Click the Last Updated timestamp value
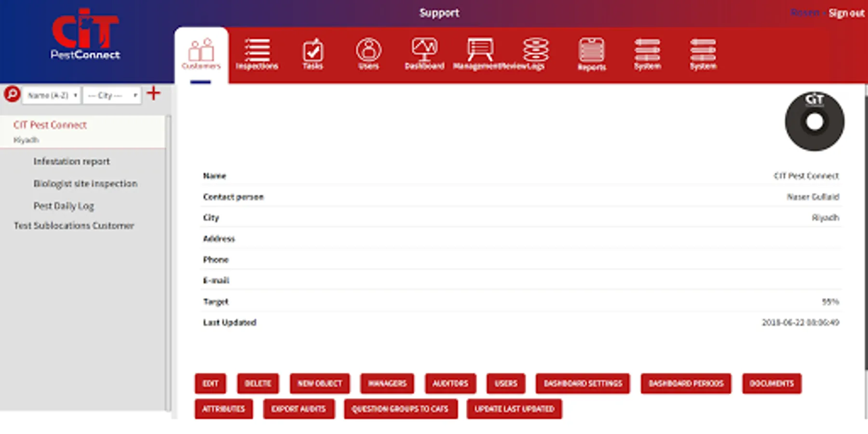This screenshot has width=868, height=434. point(800,322)
